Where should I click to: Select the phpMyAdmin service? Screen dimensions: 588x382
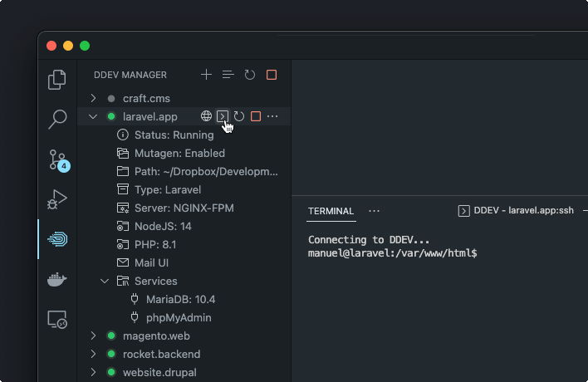(179, 317)
